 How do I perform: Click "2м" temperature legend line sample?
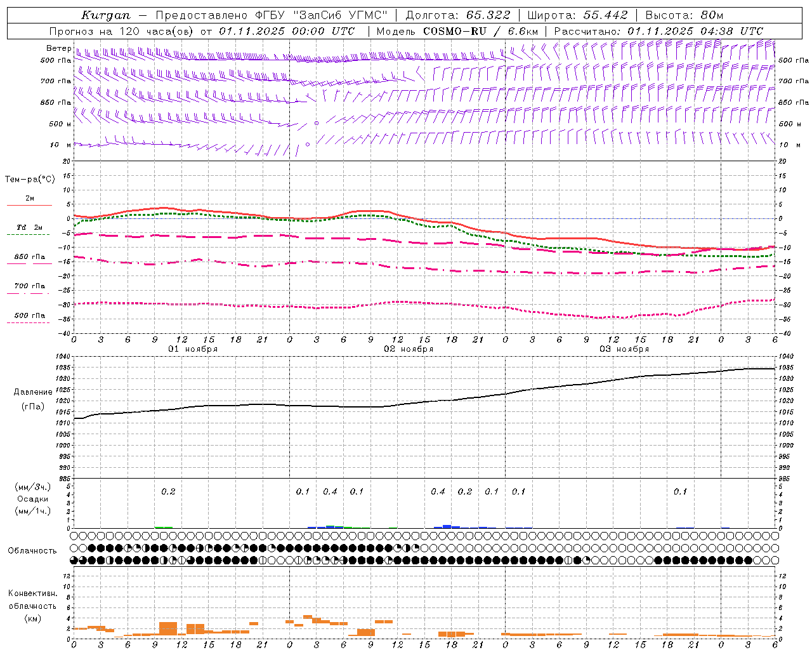pos(29,206)
